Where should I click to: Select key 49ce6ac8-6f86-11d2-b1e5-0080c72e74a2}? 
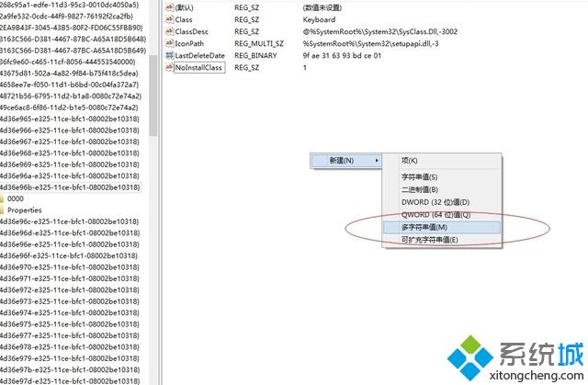click(70, 108)
